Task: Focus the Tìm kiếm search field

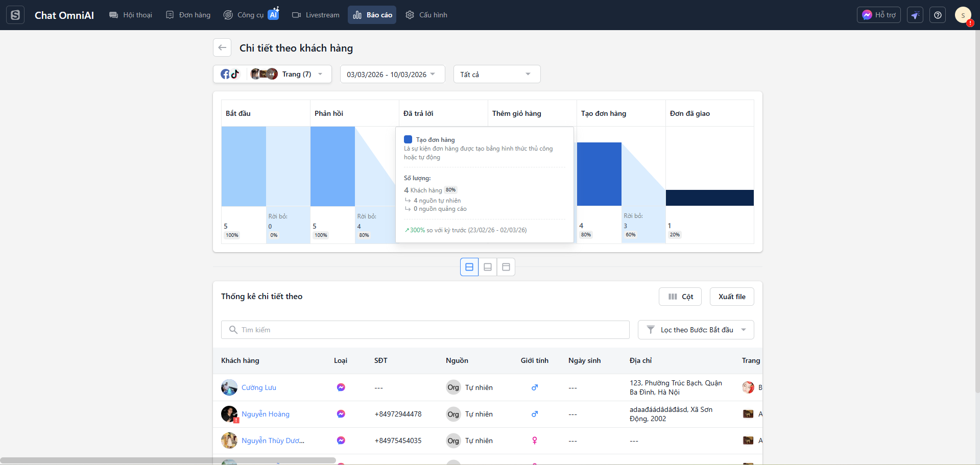Action: point(425,330)
